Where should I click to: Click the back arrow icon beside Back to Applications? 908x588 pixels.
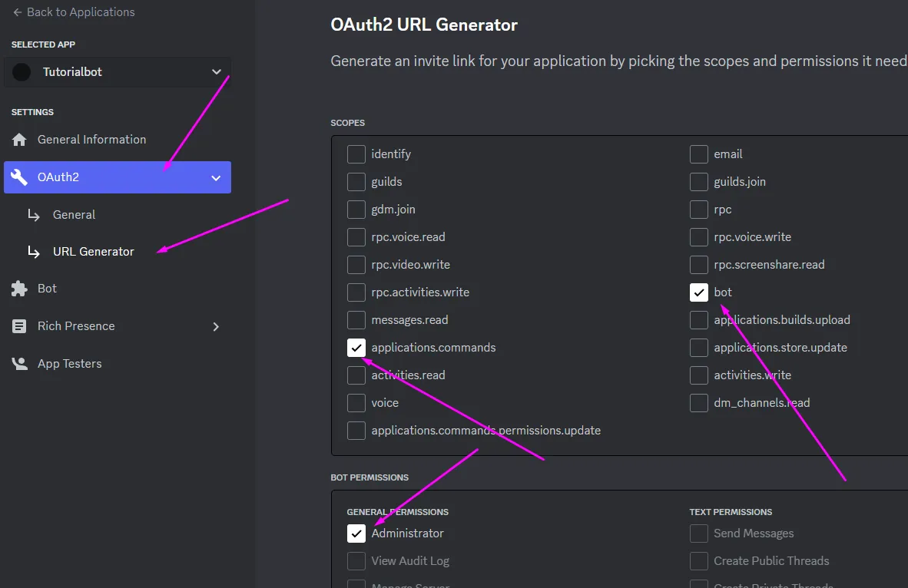tap(18, 12)
